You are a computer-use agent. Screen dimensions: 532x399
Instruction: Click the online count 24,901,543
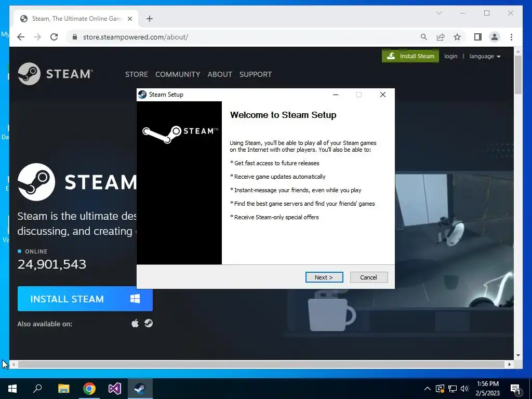(52, 264)
